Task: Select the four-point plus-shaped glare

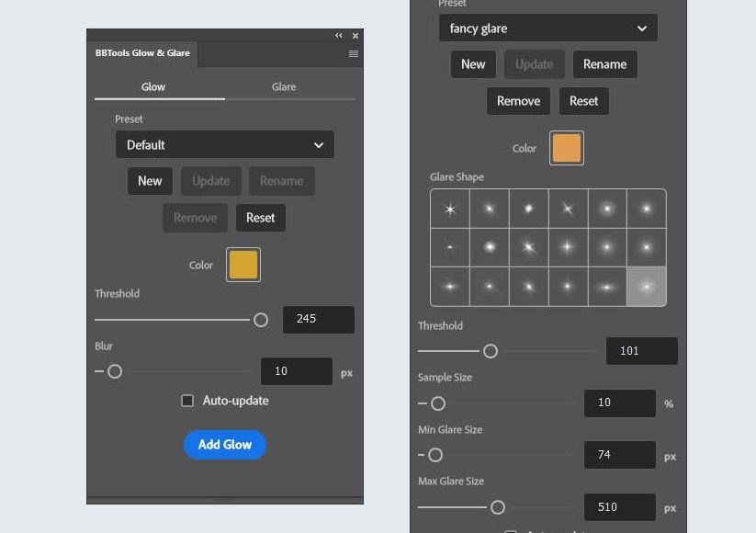Action: pos(568,247)
